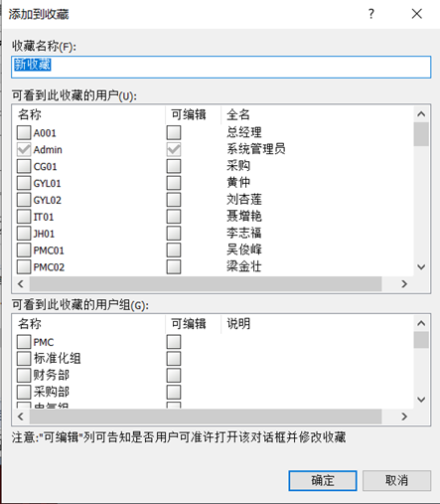Enable editable checkbox for CG01
Image resolution: width=440 pixels, height=504 pixels.
point(174,166)
